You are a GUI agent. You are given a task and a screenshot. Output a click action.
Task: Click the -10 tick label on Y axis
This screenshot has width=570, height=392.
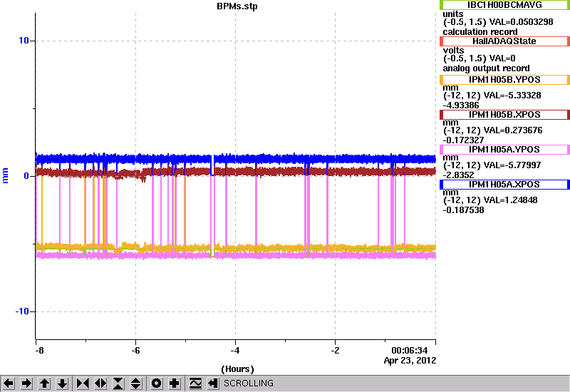tap(22, 311)
